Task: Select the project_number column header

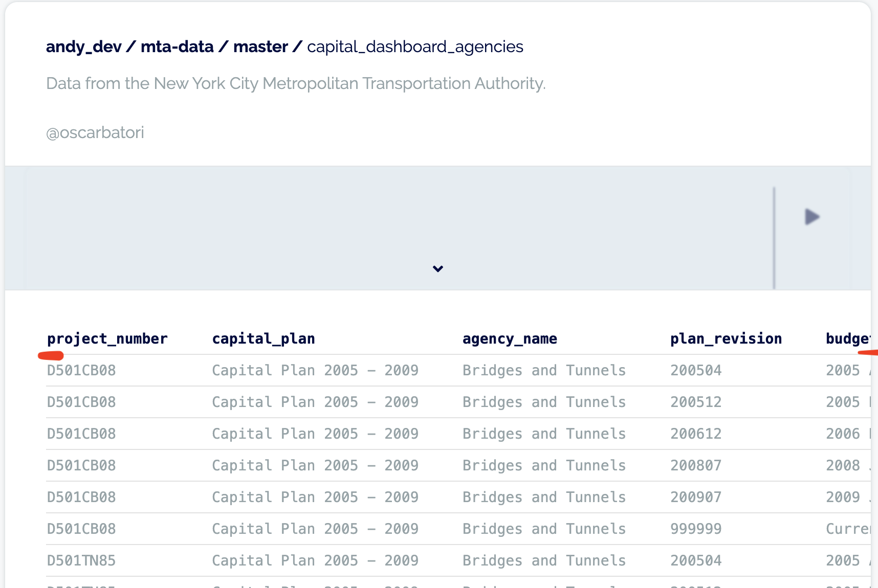Action: click(107, 338)
